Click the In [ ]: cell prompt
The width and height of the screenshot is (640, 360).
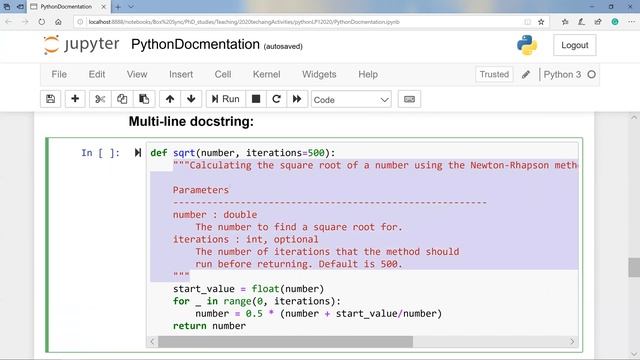pyautogui.click(x=100, y=153)
